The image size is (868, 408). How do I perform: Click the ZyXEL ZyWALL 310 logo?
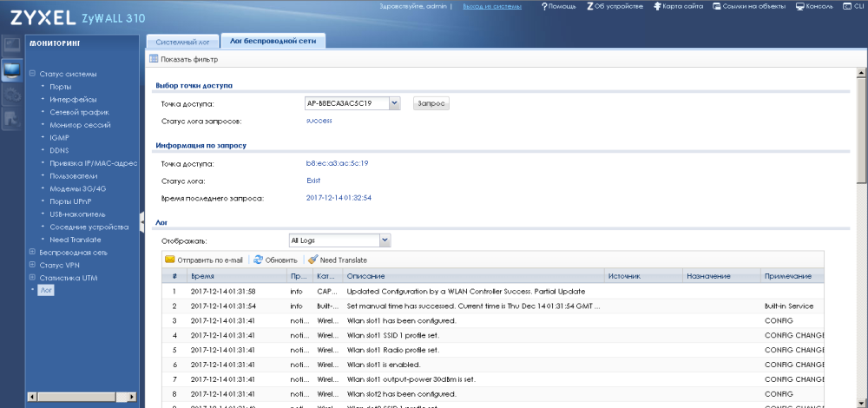[77, 17]
